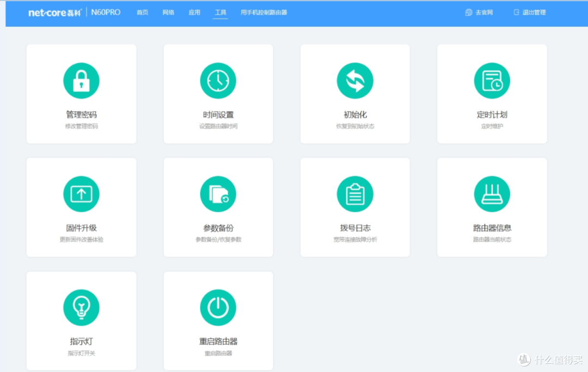Click the 修改管理密码 description text
This screenshot has height=372, width=588.
click(x=81, y=126)
